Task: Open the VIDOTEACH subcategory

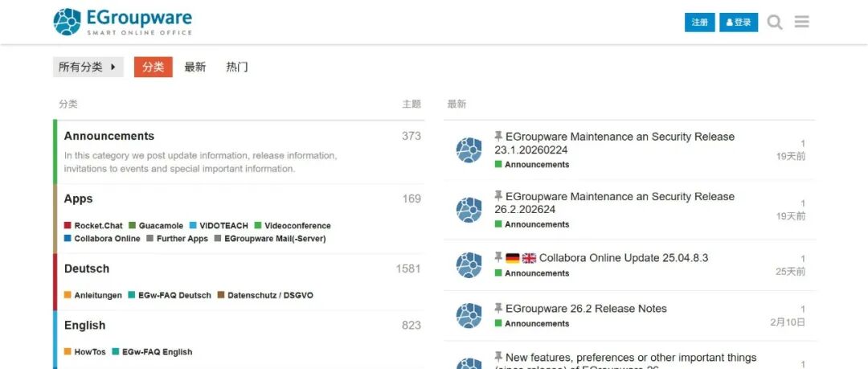Action: 219,225
